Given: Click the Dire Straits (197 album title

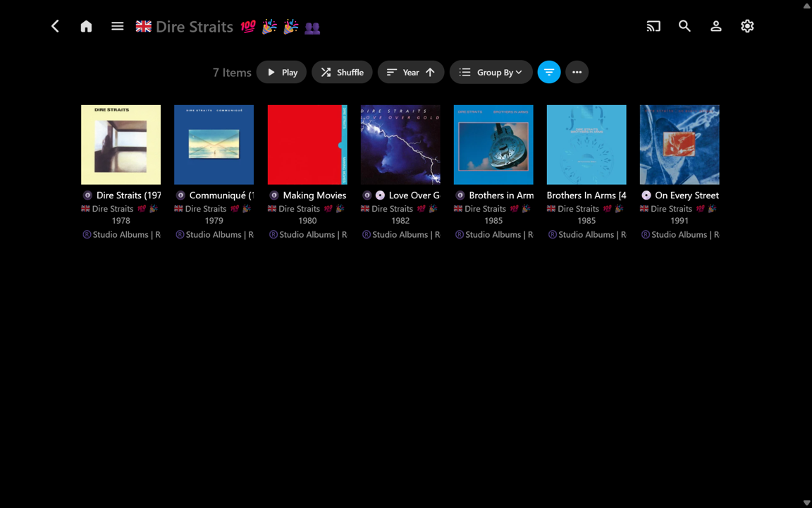Looking at the screenshot, I should 128,195.
